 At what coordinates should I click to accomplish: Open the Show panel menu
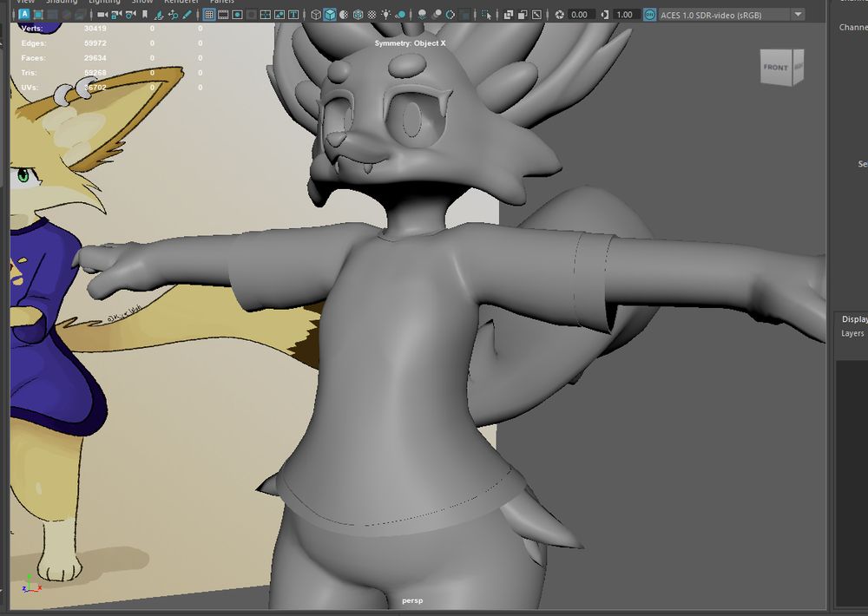click(x=141, y=2)
